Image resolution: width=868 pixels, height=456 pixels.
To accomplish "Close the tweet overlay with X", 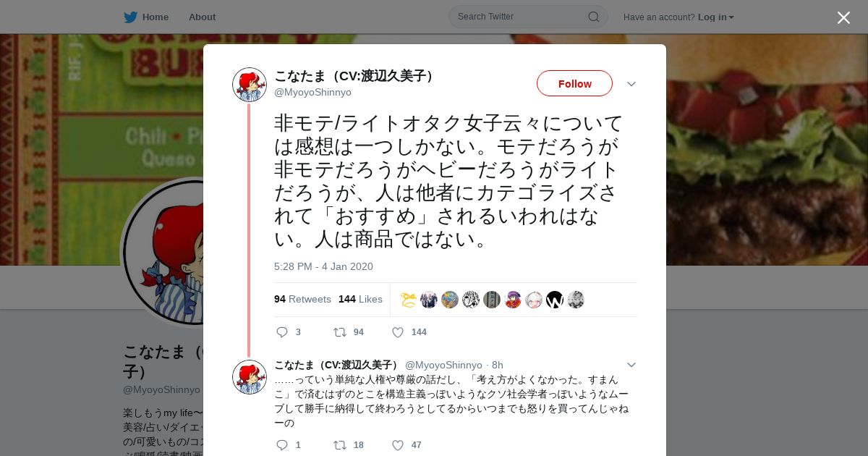I will point(843,17).
